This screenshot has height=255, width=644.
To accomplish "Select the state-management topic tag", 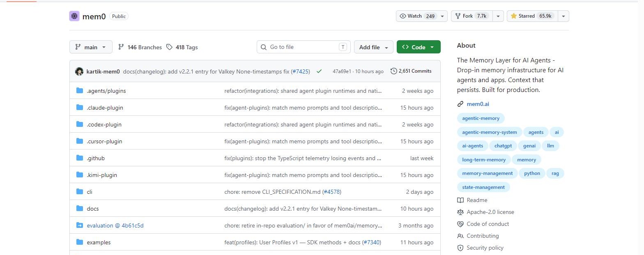I will [x=483, y=187].
